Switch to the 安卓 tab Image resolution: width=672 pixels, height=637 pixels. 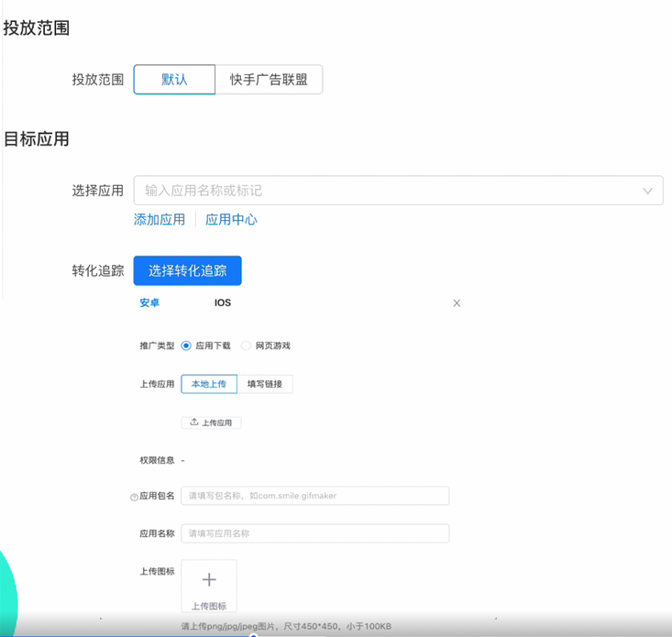tap(149, 302)
